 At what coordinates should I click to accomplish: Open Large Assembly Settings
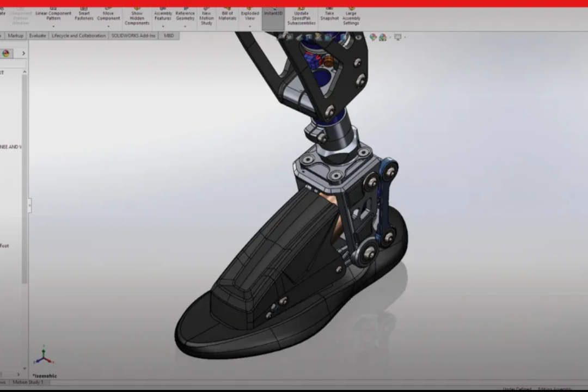point(351,16)
